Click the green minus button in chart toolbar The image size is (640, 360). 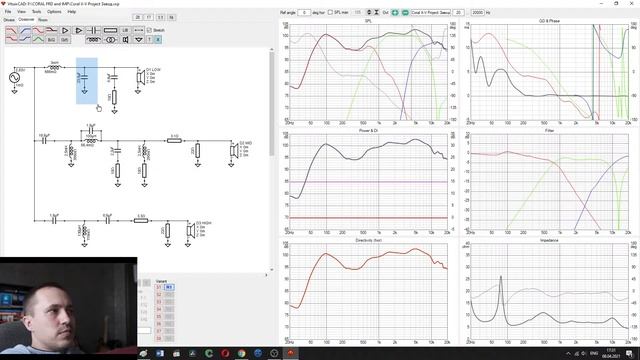405,13
